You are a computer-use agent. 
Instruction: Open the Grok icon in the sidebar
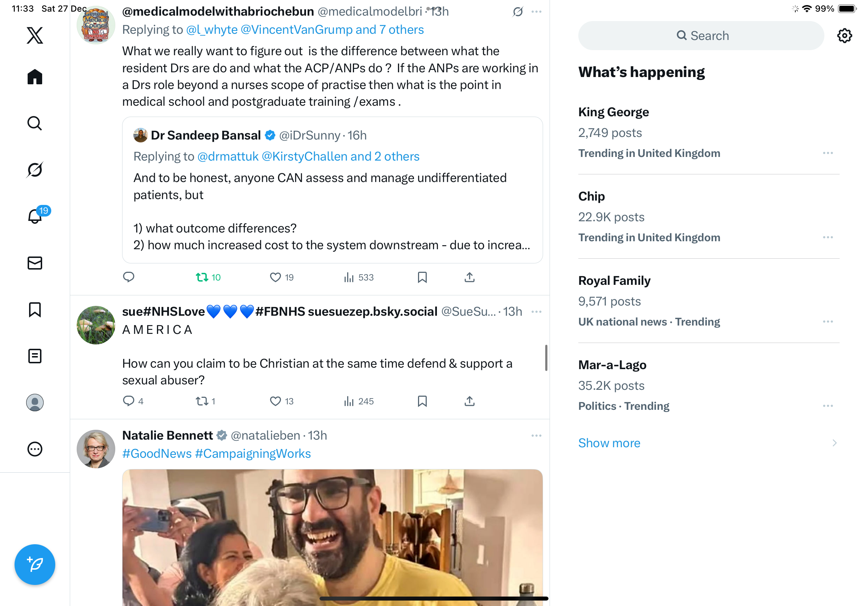tap(35, 170)
